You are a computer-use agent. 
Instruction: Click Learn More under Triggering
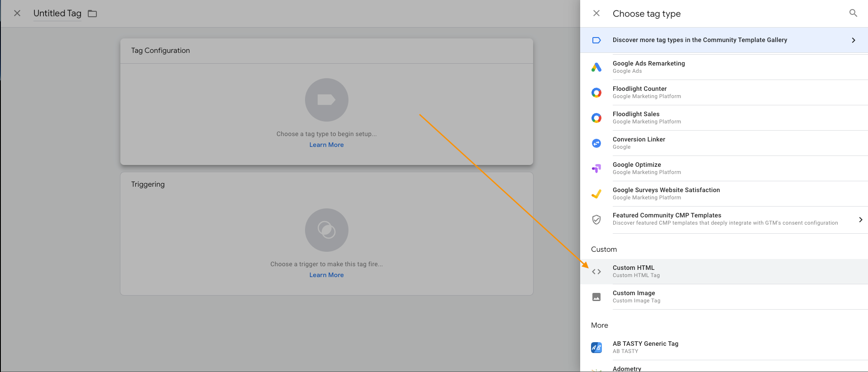(x=326, y=275)
